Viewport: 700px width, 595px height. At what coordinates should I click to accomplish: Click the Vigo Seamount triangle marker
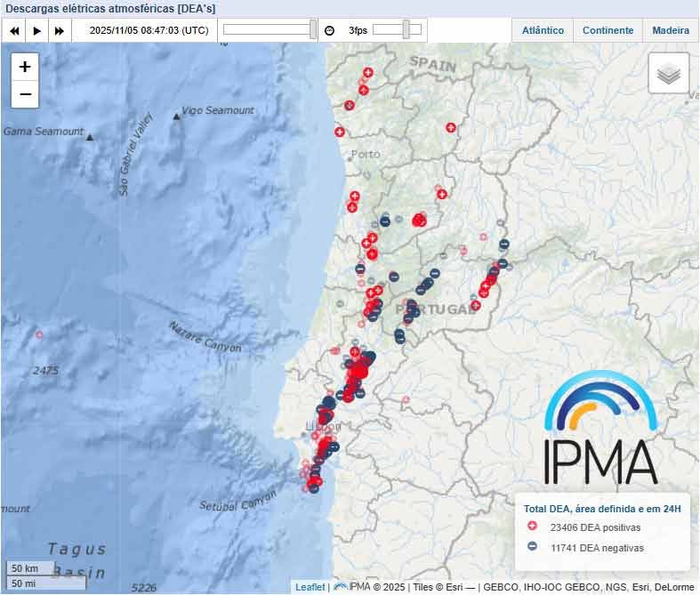177,117
